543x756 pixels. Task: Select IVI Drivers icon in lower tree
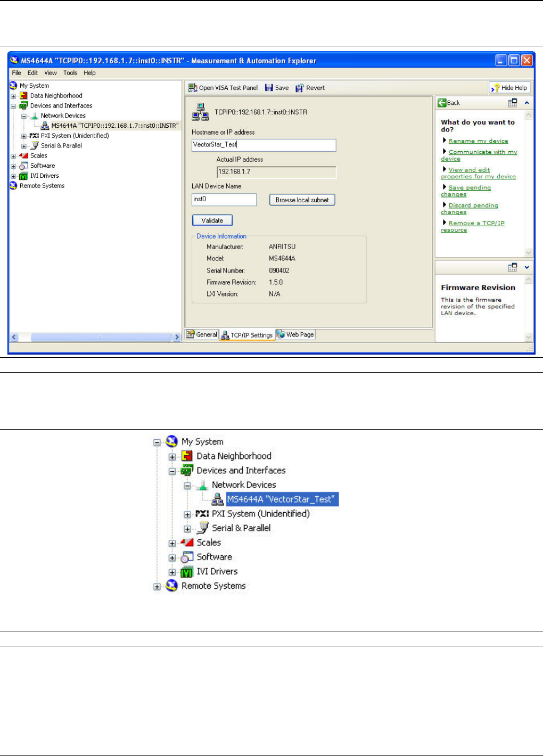(x=186, y=572)
